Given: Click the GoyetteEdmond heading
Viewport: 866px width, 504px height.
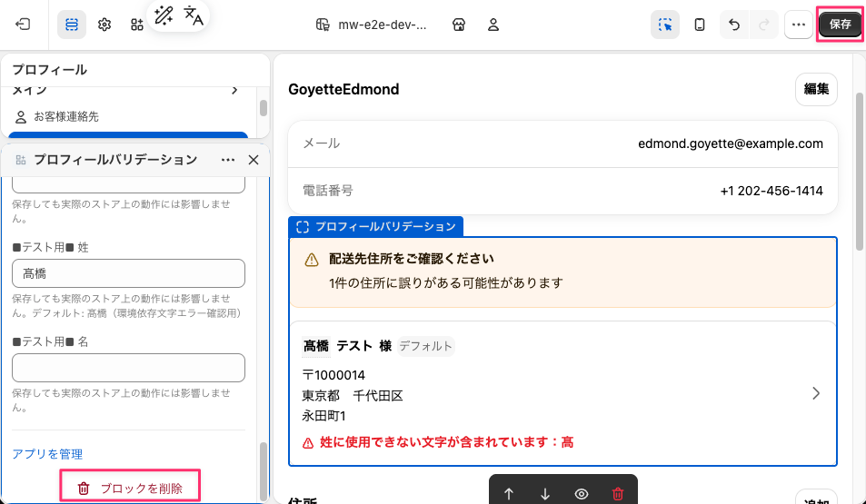Looking at the screenshot, I should (343, 89).
